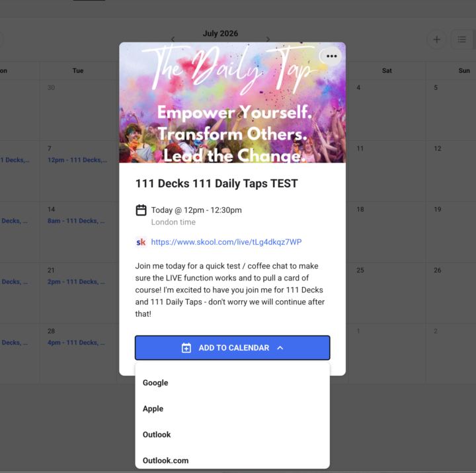Click the calendar-plus icon in Add to Calendar

[x=186, y=348]
